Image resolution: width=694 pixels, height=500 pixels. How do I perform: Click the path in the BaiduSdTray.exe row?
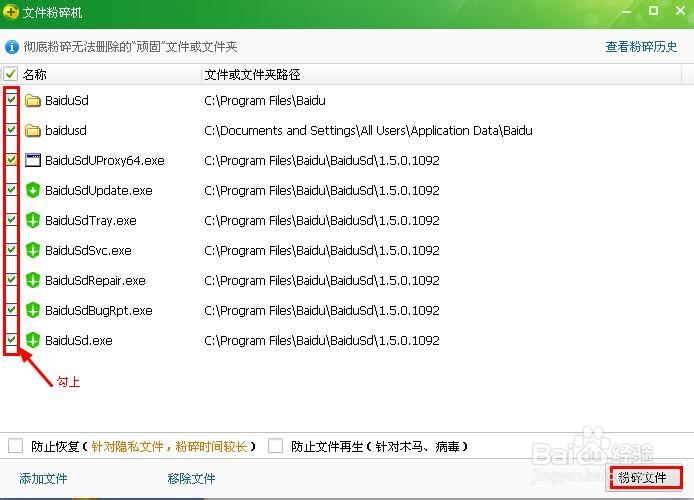[322, 220]
